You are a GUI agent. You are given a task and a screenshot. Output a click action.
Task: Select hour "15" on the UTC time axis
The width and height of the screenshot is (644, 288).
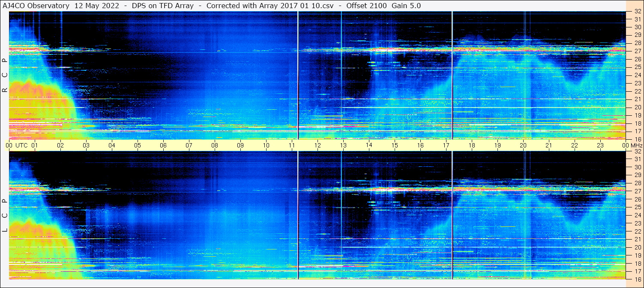click(x=395, y=145)
